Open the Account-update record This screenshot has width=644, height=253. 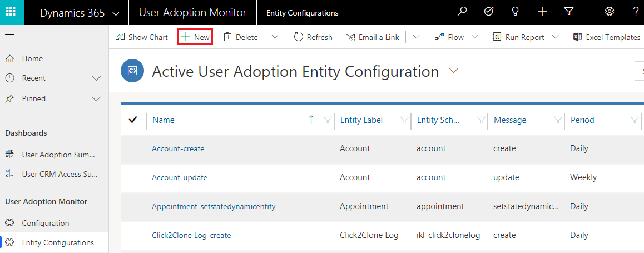click(180, 177)
